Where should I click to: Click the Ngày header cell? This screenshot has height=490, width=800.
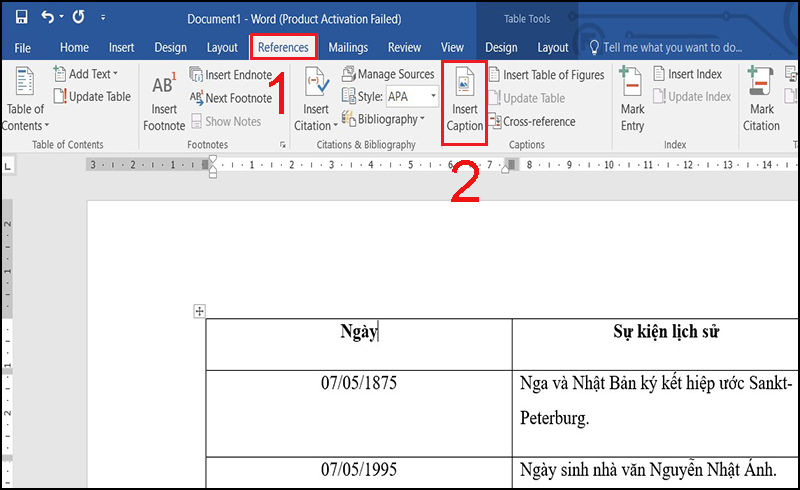pyautogui.click(x=359, y=345)
